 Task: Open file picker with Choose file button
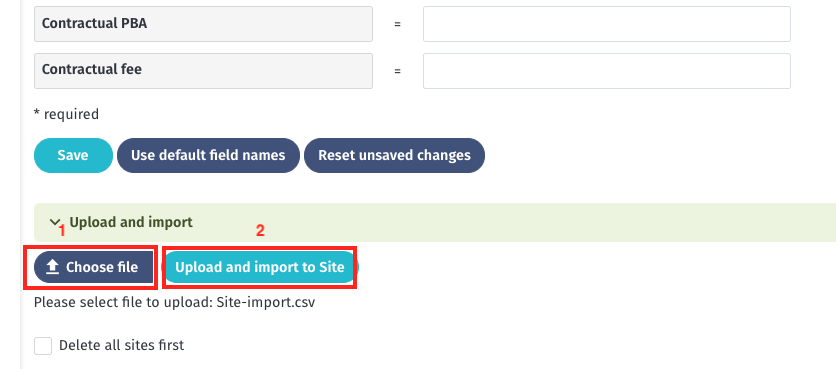coord(94,267)
